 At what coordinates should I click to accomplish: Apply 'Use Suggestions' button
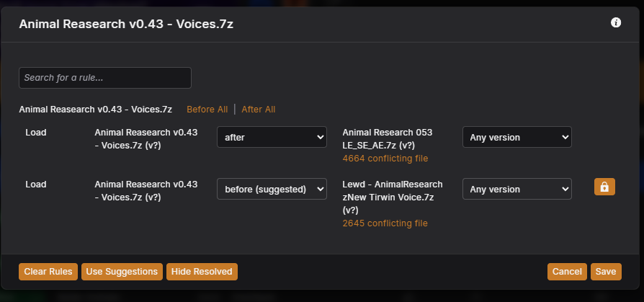[x=122, y=272]
